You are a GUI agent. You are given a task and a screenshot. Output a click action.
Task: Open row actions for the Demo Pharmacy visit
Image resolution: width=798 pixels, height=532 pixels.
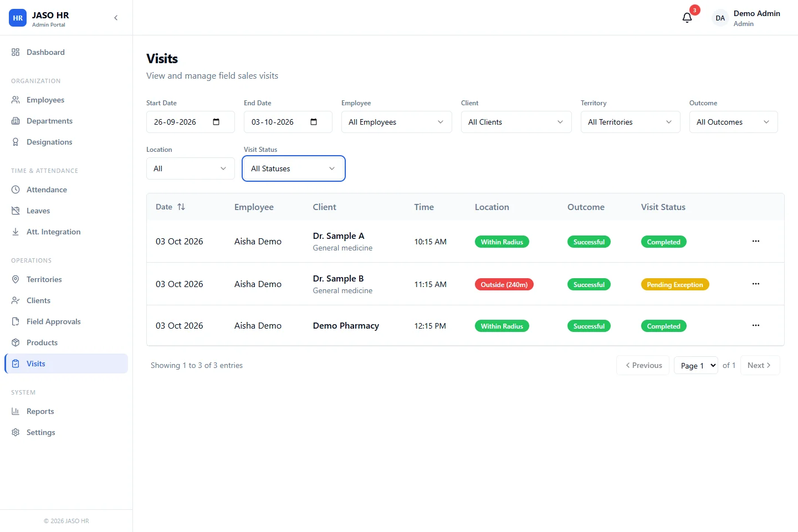pos(756,325)
